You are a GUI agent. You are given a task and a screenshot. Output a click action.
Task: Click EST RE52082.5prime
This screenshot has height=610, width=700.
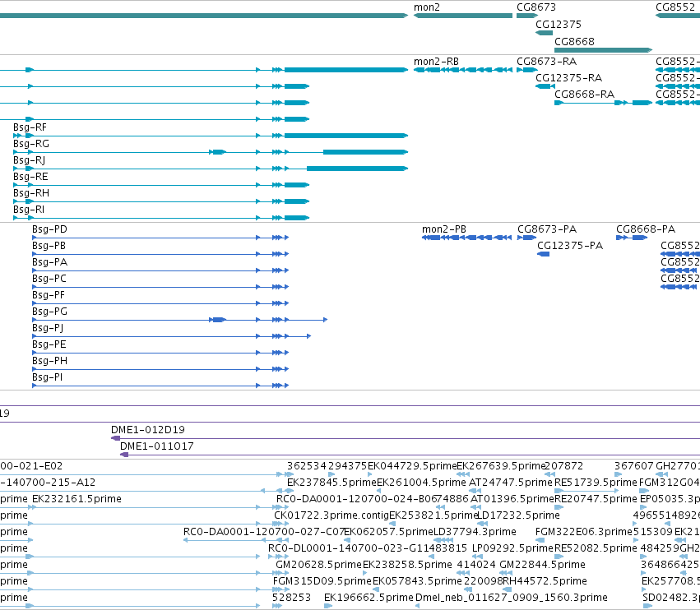[x=596, y=548]
